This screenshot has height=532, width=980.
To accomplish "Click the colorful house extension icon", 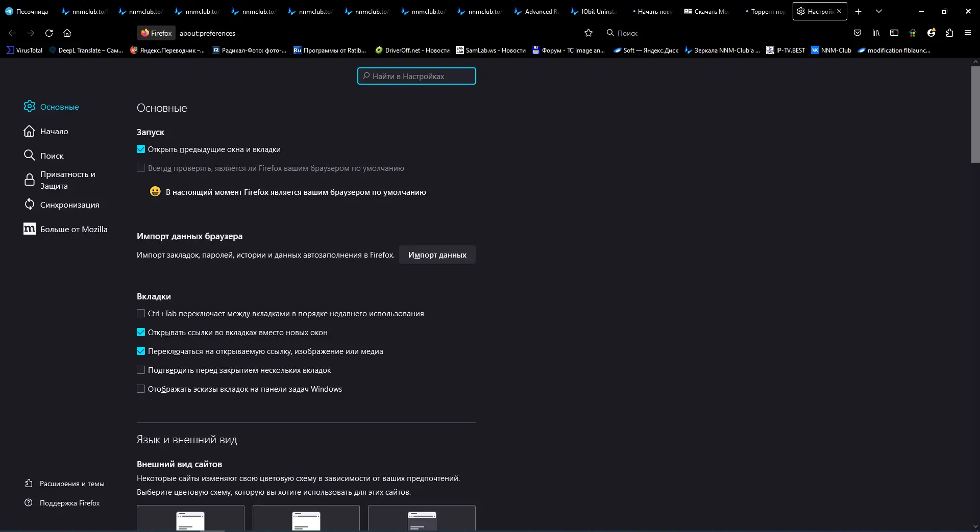I will (913, 33).
